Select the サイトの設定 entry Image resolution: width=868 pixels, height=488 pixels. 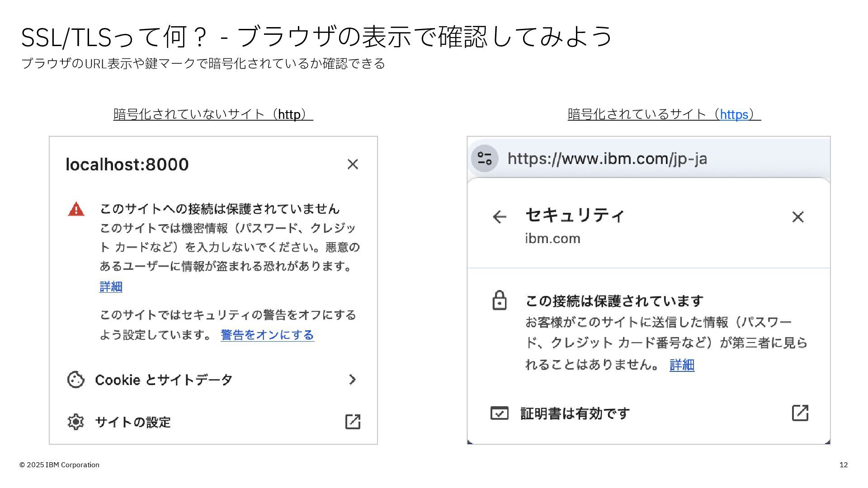[133, 422]
